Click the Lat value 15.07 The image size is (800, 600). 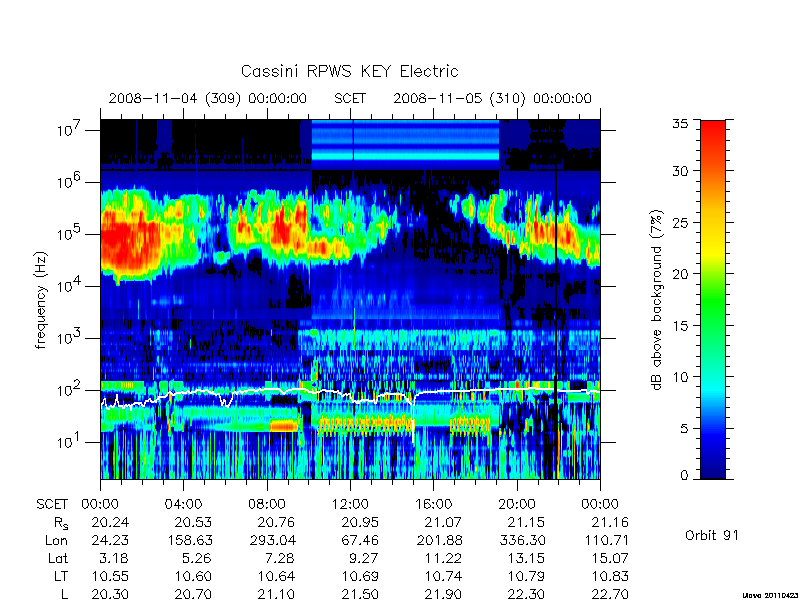click(x=610, y=558)
